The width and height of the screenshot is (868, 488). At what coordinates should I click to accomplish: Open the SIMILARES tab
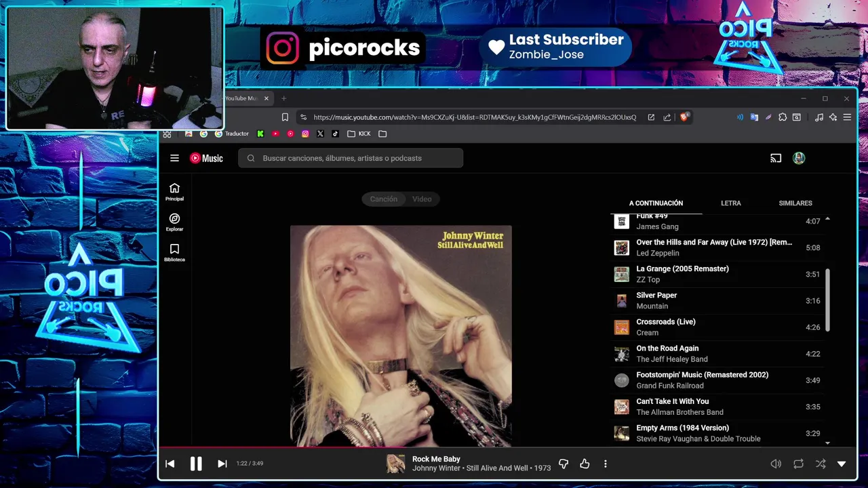795,203
